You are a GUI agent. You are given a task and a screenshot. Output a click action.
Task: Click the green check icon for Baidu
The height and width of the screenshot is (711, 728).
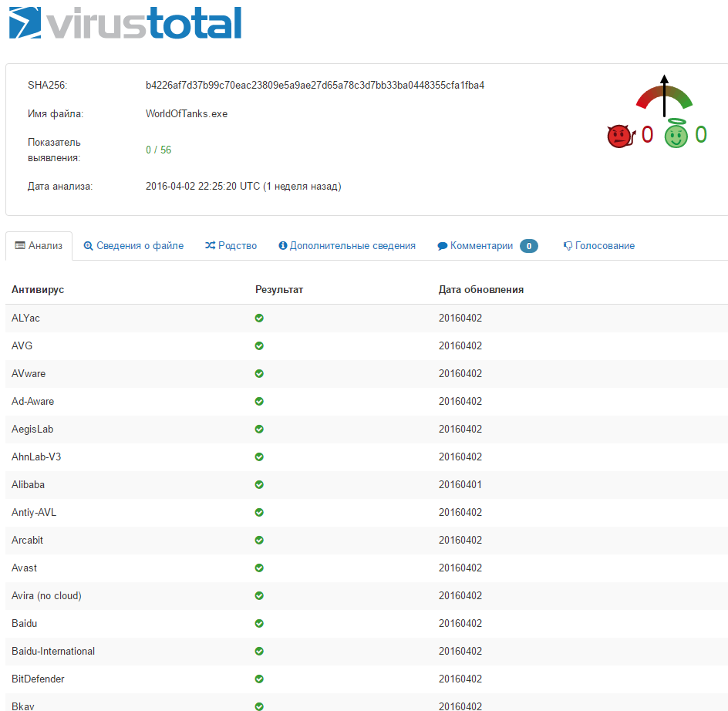(259, 623)
